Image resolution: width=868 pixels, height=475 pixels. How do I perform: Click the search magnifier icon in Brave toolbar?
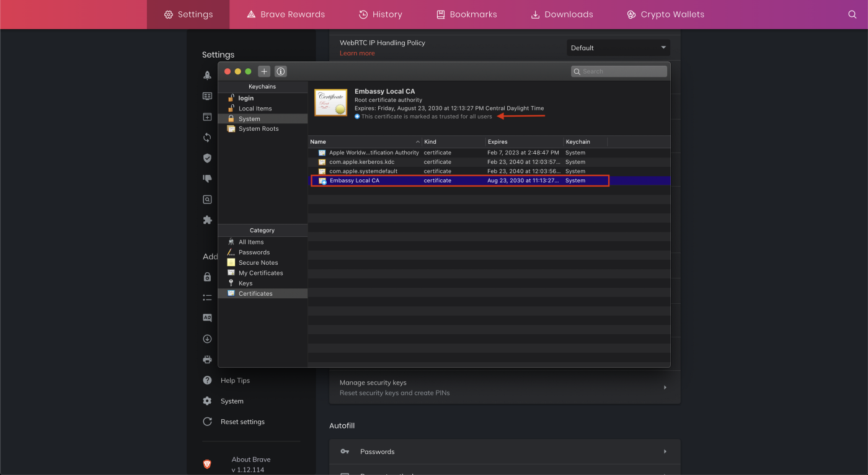(x=852, y=14)
